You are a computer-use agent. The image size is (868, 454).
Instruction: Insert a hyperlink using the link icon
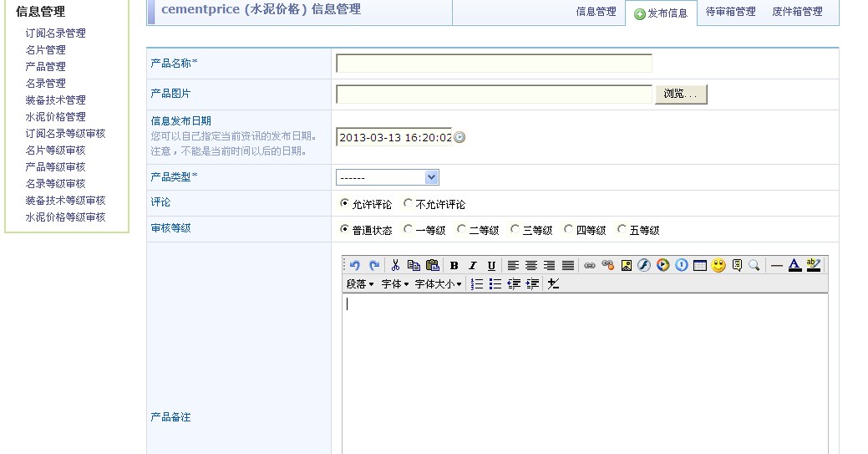coord(589,265)
